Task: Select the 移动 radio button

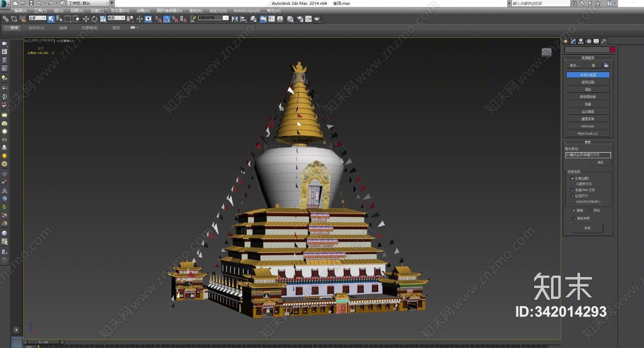Action: click(591, 210)
